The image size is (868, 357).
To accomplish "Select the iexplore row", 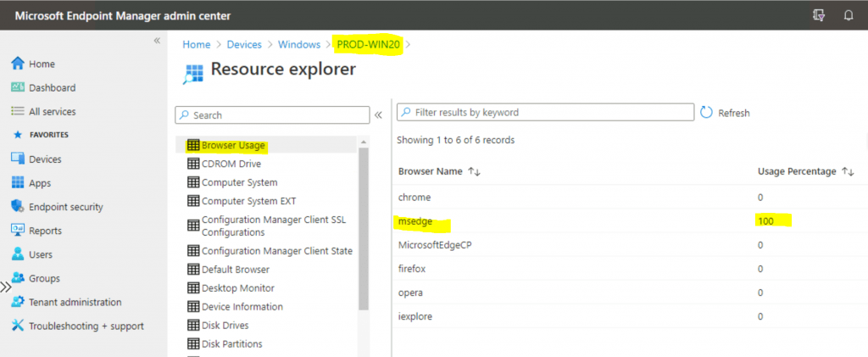I will click(630, 316).
